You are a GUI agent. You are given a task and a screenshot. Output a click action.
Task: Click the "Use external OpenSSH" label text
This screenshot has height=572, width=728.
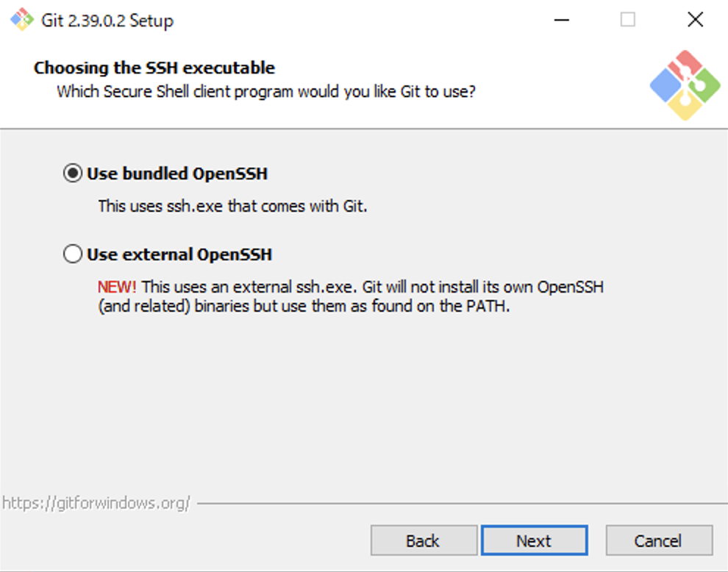tap(179, 255)
